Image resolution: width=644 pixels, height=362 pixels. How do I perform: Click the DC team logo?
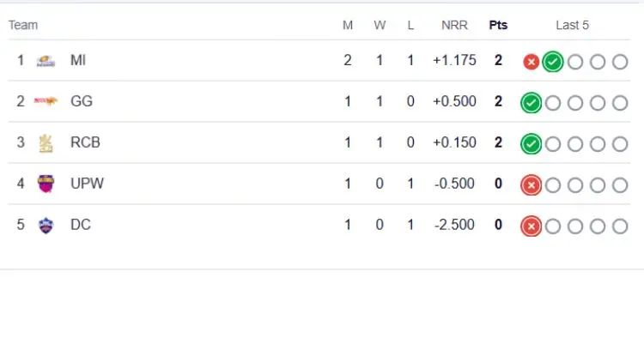click(x=46, y=226)
